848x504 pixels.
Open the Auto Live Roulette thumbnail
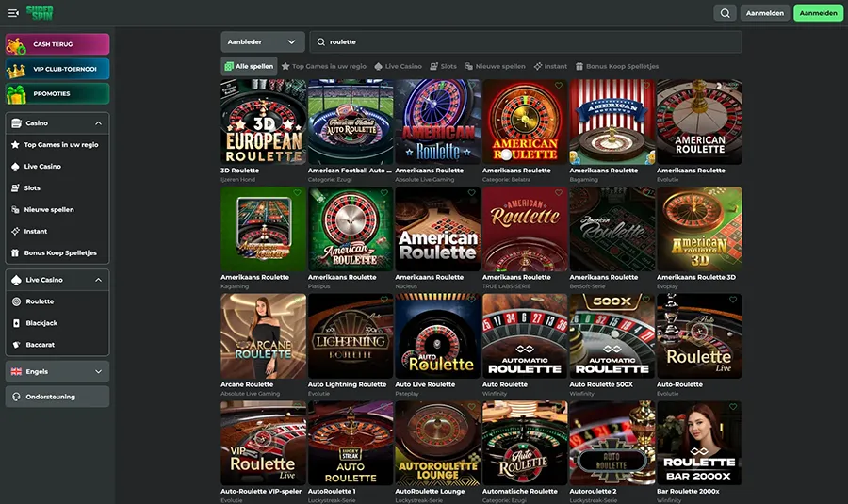(437, 335)
